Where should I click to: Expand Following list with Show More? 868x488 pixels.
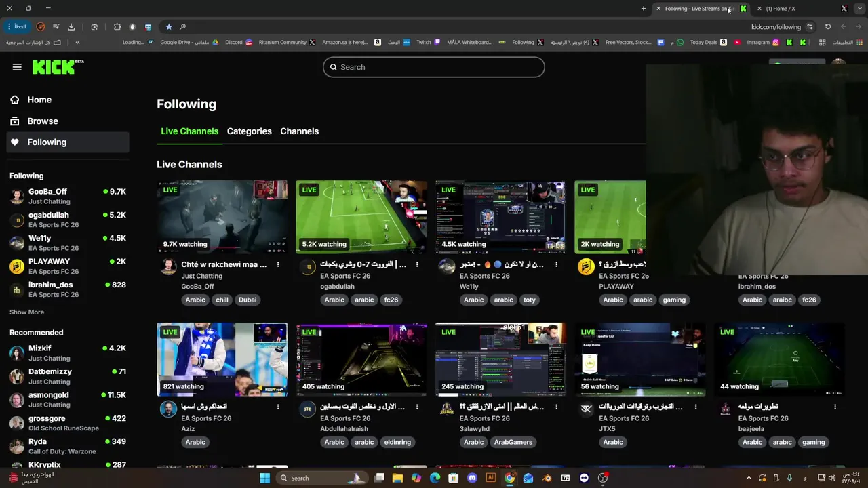point(26,312)
